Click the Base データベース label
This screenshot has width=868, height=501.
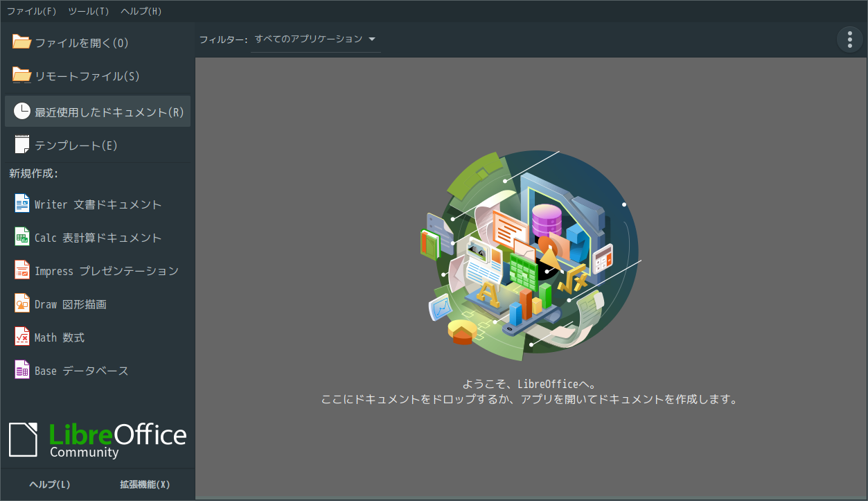click(82, 371)
